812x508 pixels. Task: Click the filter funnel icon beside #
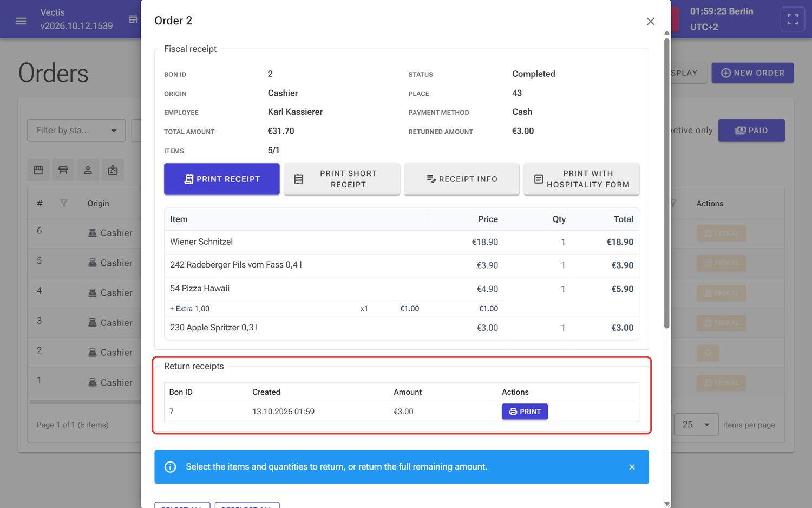point(64,204)
